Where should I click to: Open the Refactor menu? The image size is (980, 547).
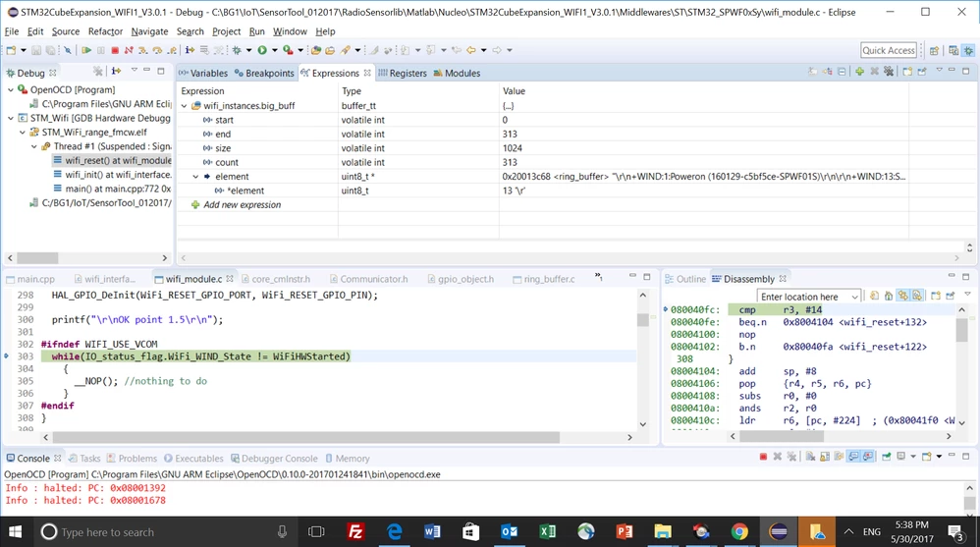tap(105, 31)
